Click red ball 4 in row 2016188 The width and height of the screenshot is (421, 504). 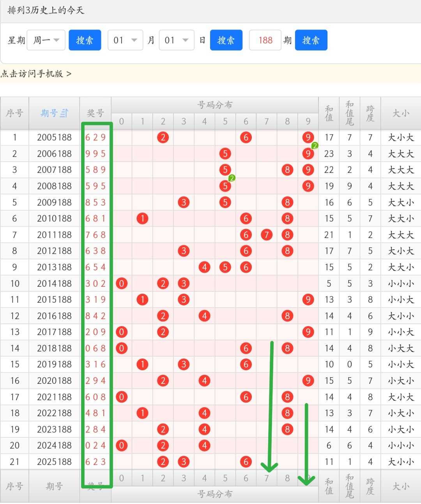(x=204, y=316)
